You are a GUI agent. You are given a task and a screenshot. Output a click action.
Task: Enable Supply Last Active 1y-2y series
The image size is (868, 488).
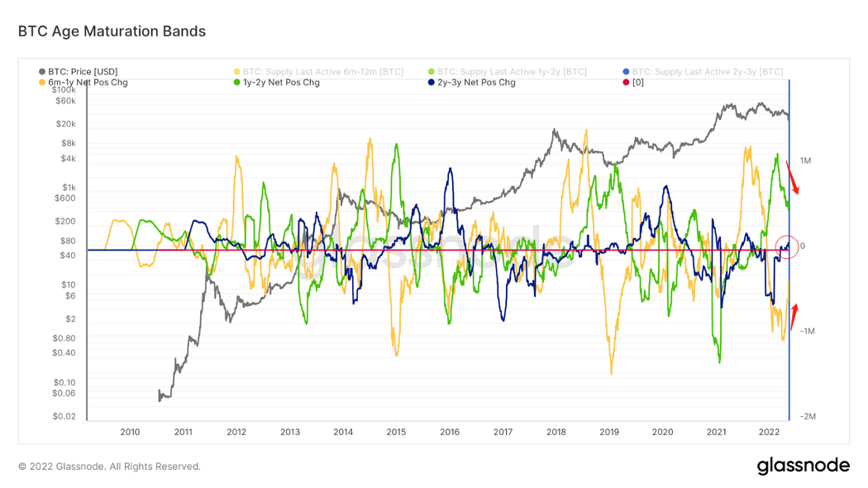point(512,72)
